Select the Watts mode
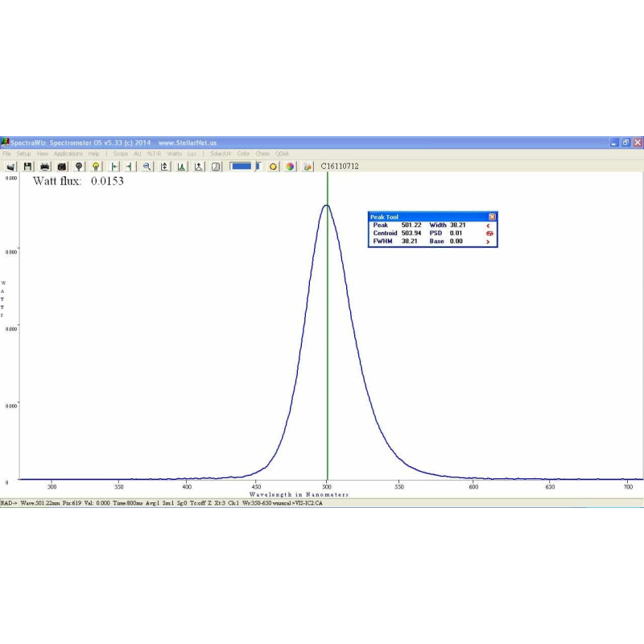Viewport: 644px width, 644px height. pos(175,153)
